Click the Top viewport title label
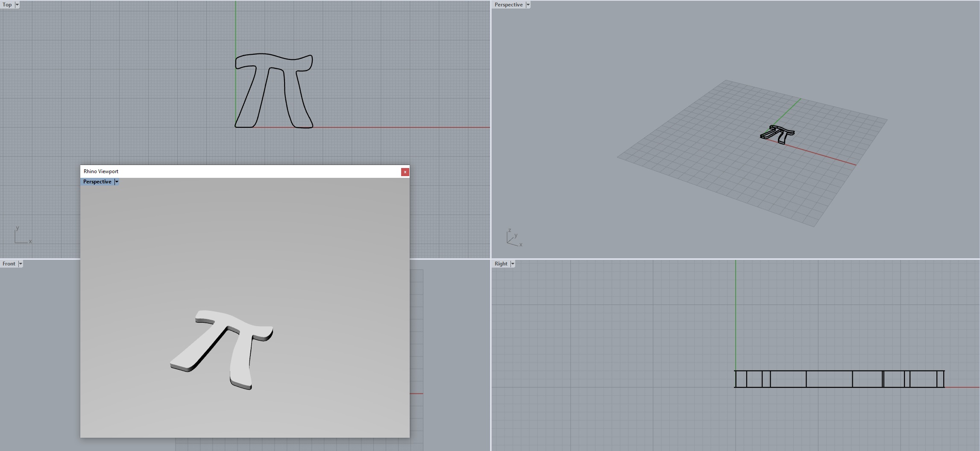This screenshot has height=451, width=980. [x=7, y=5]
